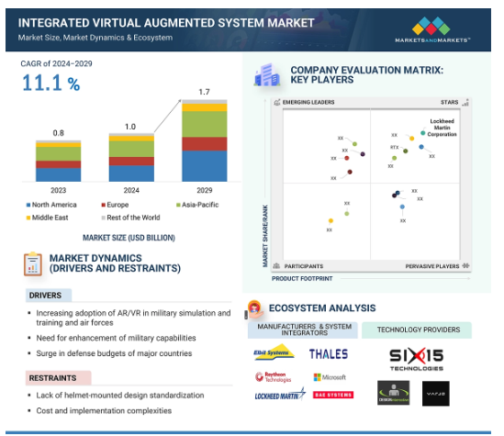This screenshot has width=504, height=436.
Task: Click 'MARKET SIZE (USD BILLION)' caption
Action: 129,238
